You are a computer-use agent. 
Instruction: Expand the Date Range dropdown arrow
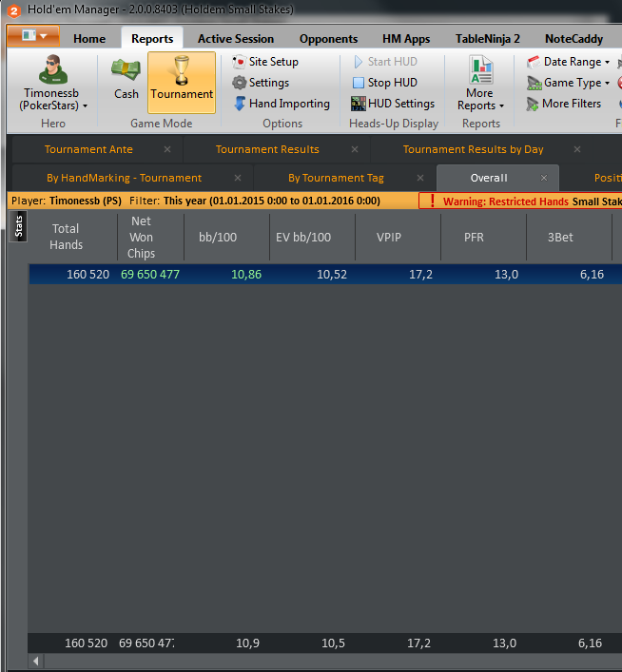point(607,62)
